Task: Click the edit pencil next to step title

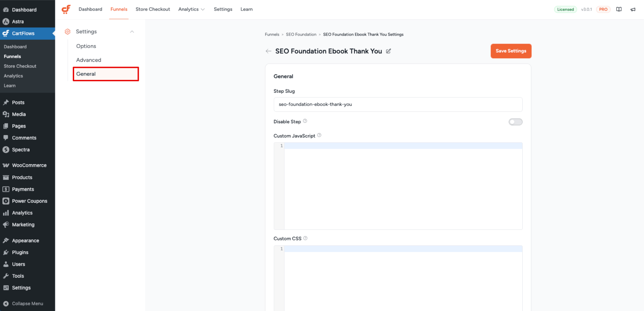Action: click(388, 51)
